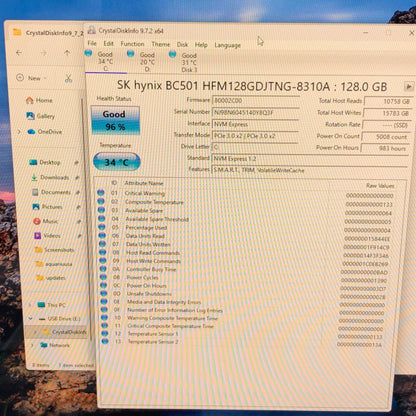Expand the Network tree node
Image resolution: width=416 pixels, height=416 pixels.
pos(32,345)
